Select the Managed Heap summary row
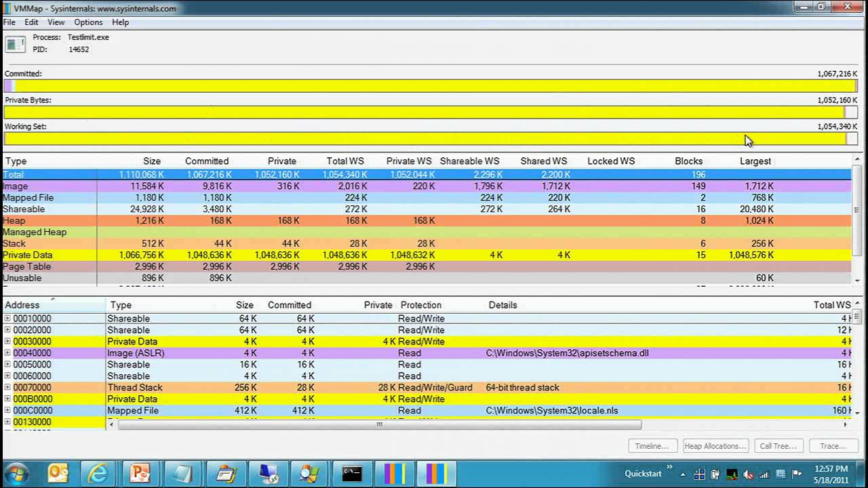The width and height of the screenshot is (868, 488). coord(426,232)
